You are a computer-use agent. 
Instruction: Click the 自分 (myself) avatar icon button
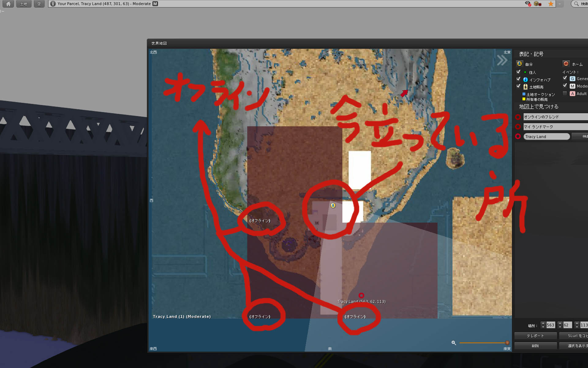point(519,63)
